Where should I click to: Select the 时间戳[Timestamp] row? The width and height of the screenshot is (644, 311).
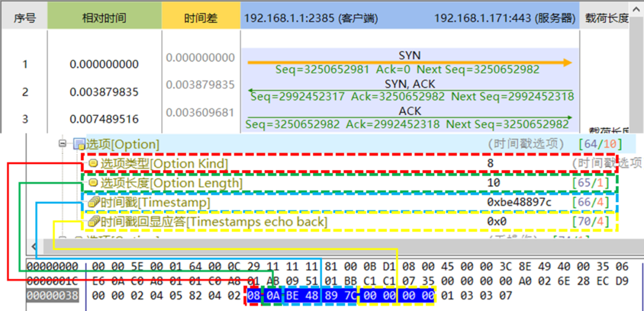(349, 203)
